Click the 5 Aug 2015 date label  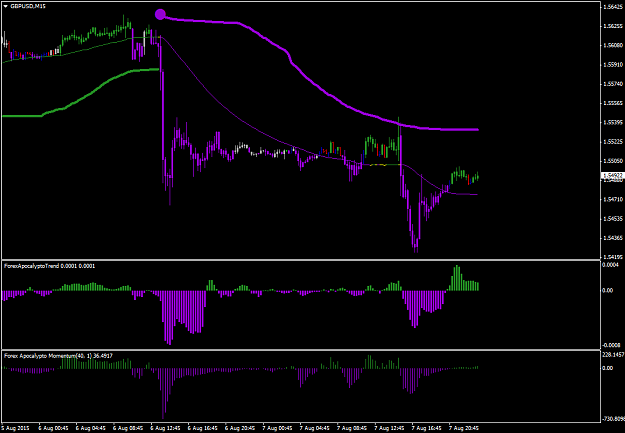(x=15, y=428)
